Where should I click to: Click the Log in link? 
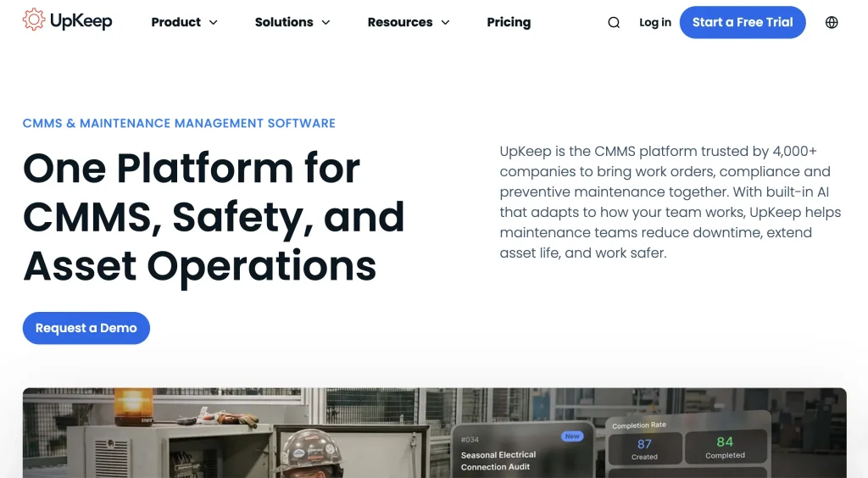(655, 23)
